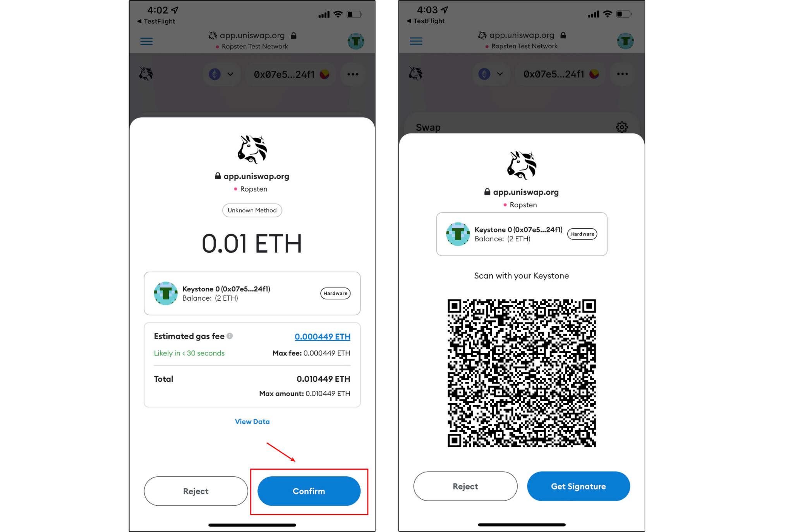793x532 pixels.
Task: Open hamburger menu in right phone
Action: (x=416, y=41)
